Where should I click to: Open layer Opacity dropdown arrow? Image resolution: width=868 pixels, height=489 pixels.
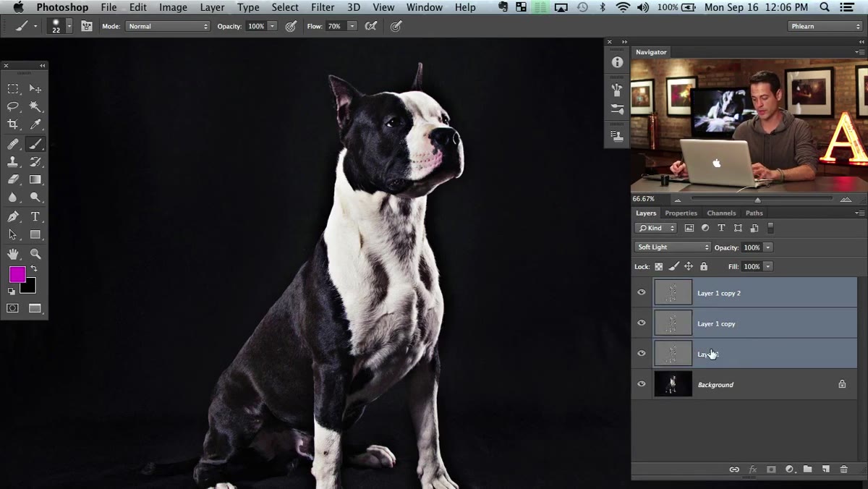tap(768, 247)
